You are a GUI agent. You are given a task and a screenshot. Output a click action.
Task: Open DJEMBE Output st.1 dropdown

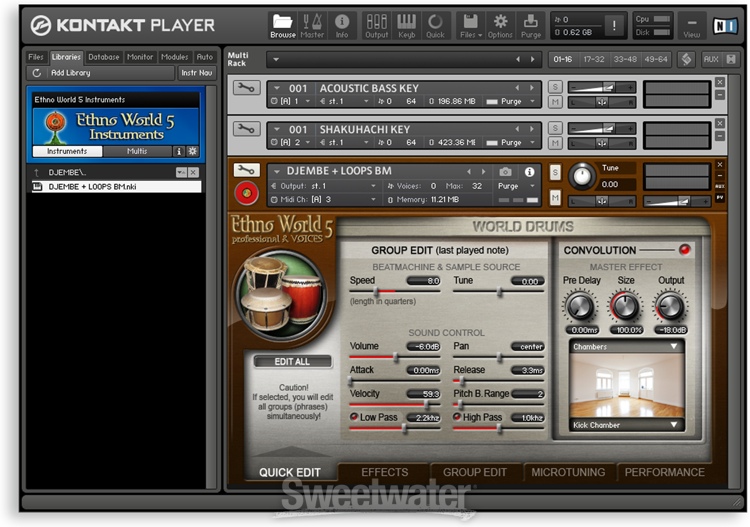click(373, 186)
